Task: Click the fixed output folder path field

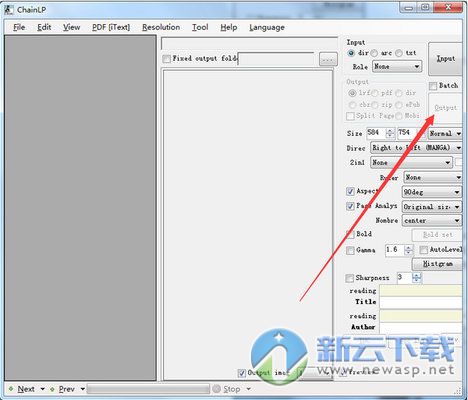Action: point(276,59)
